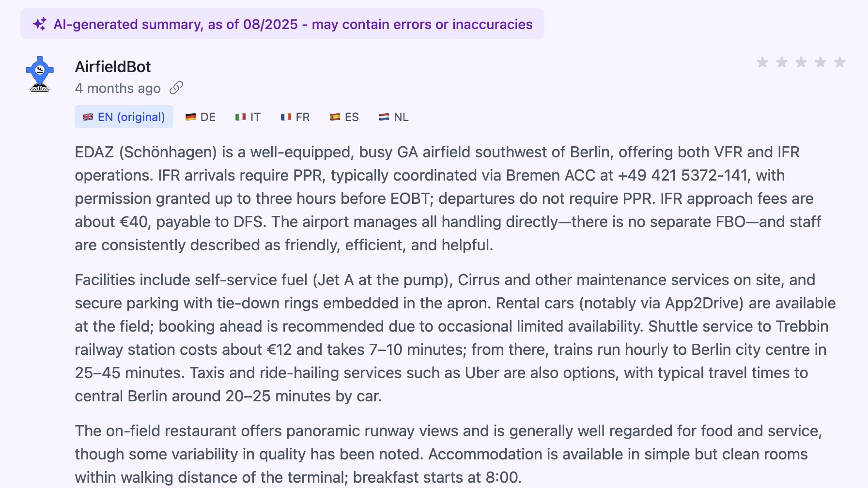Switch to the EN (original) tab

[124, 117]
